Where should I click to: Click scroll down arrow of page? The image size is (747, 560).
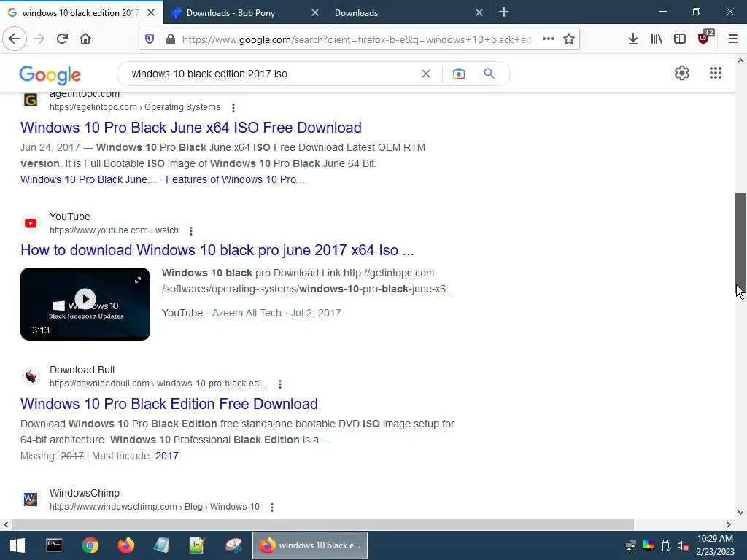(740, 513)
